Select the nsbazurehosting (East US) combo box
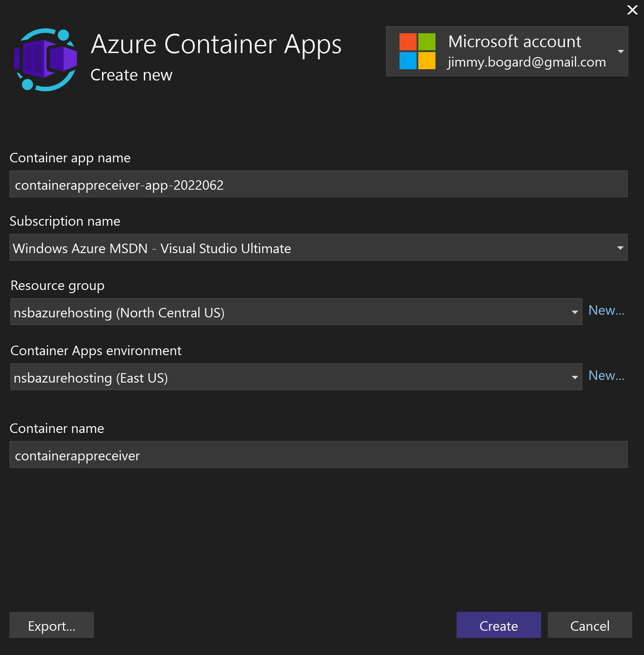This screenshot has width=644, height=655. (x=296, y=377)
